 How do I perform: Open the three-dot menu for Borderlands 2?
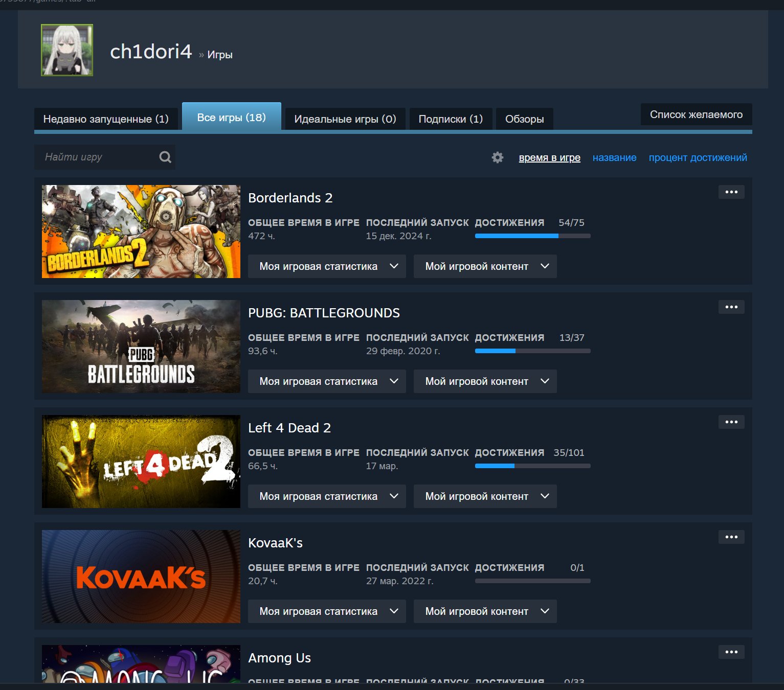731,192
